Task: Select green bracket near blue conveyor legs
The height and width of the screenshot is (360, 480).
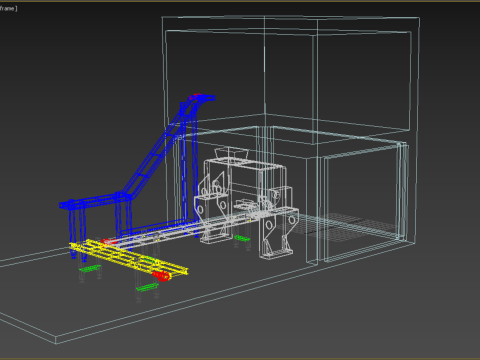Action: [90, 268]
